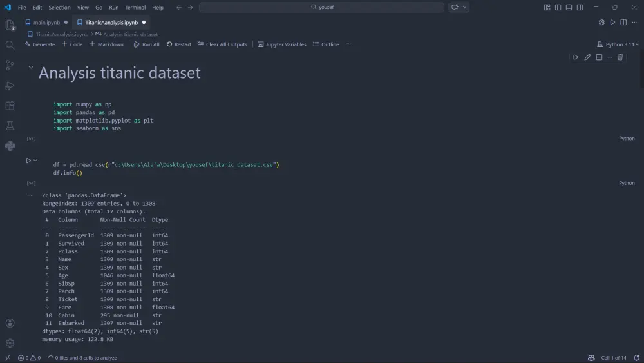The image size is (644, 363).
Task: Open the Edit menu
Action: pos(37,7)
